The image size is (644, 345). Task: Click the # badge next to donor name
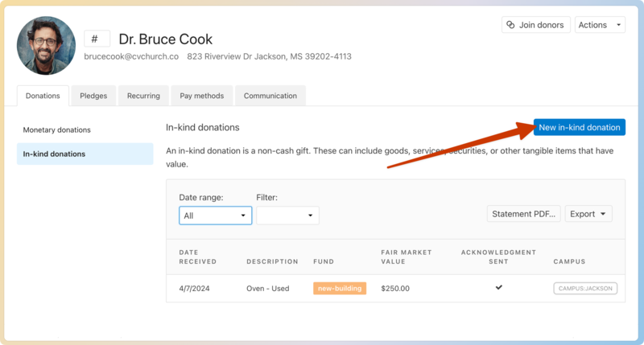[97, 39]
